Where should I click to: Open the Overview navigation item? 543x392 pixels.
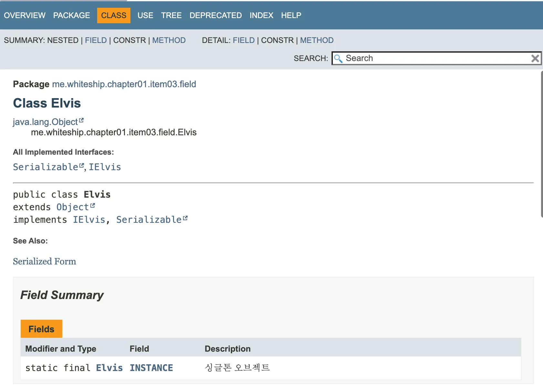[x=25, y=15]
